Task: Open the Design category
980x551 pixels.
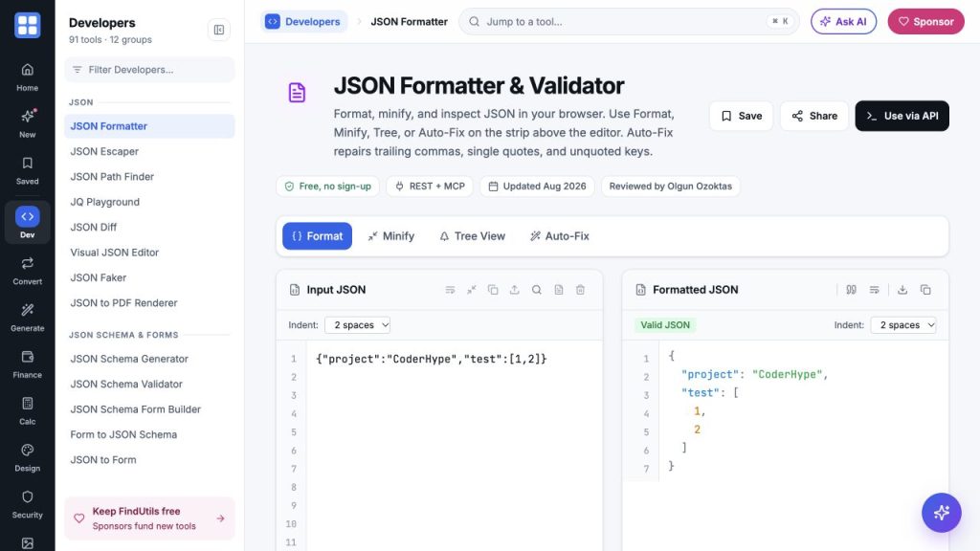Action: coord(28,458)
